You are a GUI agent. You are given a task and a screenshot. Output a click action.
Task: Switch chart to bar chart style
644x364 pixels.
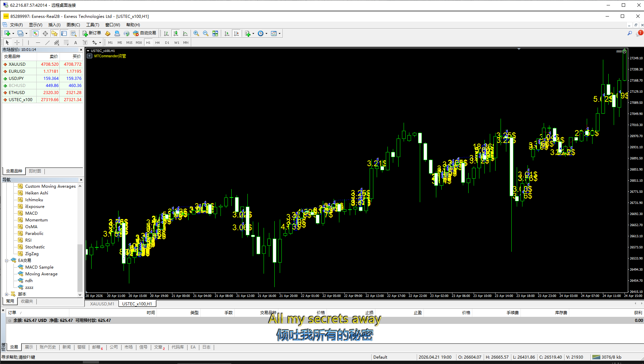(x=166, y=33)
